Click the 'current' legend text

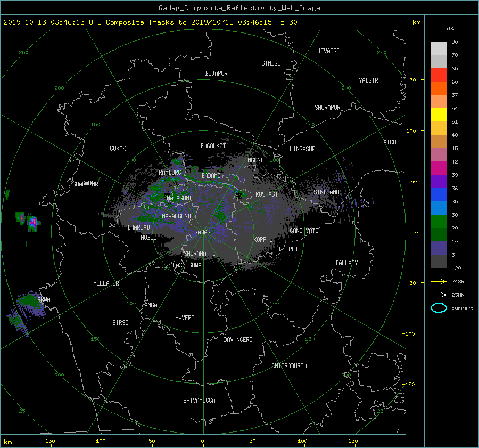462,308
